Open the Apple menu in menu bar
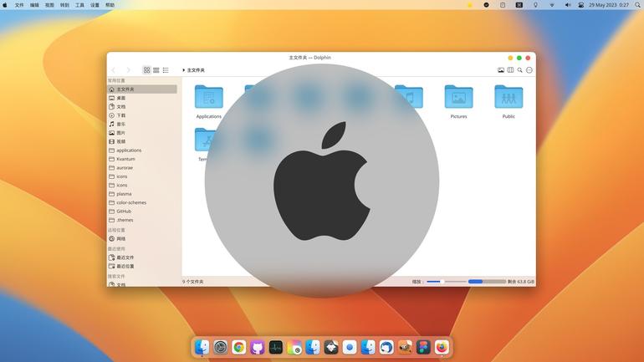The height and width of the screenshot is (362, 644). coord(5,5)
